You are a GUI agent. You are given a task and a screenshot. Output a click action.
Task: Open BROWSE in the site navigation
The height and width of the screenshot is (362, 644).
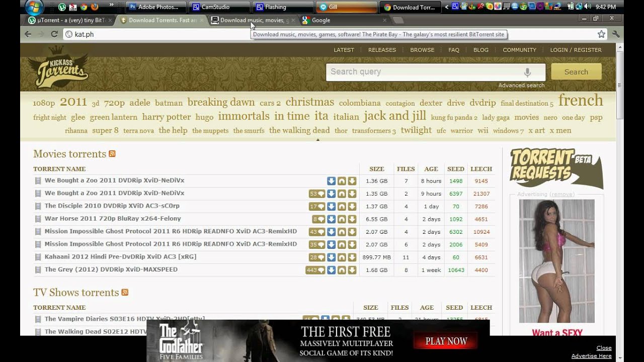pyautogui.click(x=422, y=50)
